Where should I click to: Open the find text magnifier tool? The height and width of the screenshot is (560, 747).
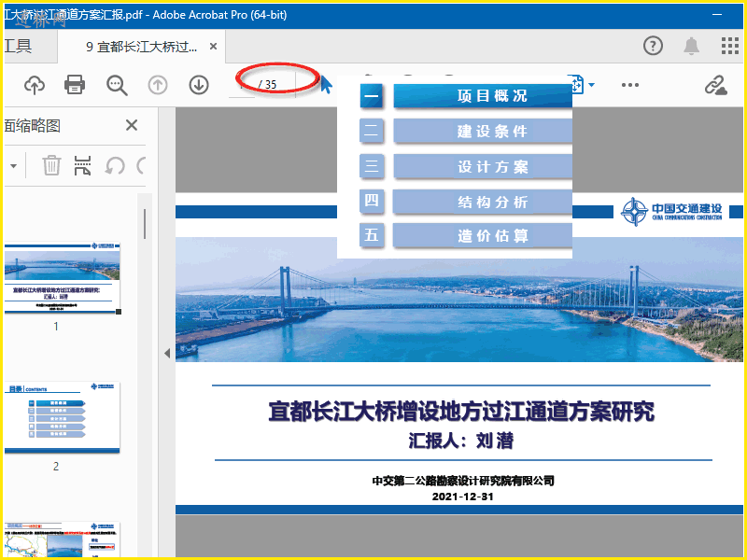[x=117, y=85]
